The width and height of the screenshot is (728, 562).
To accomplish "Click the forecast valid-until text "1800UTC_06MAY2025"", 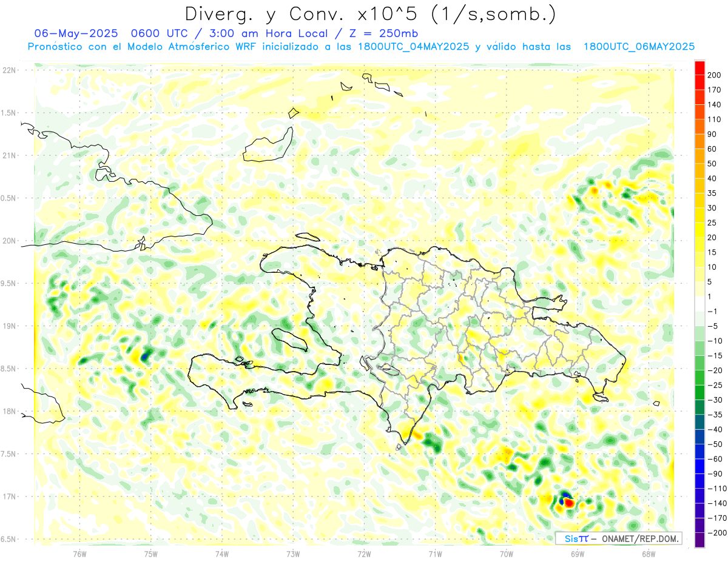I will pyautogui.click(x=639, y=47).
